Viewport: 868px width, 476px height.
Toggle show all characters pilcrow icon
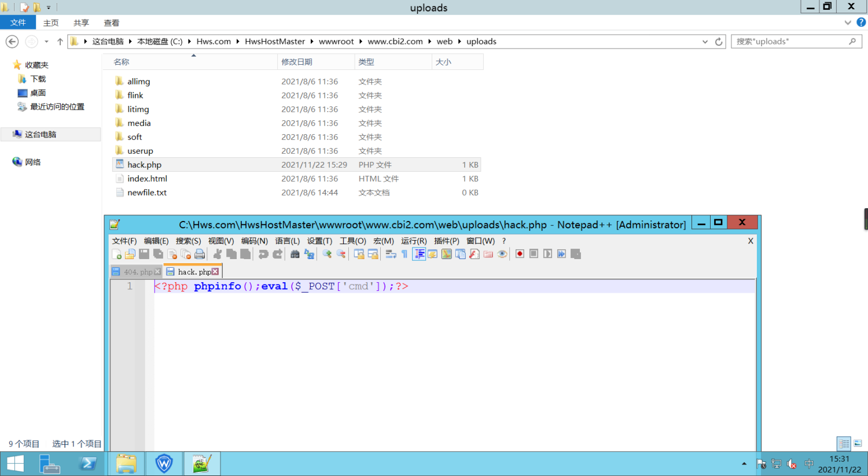(x=404, y=254)
